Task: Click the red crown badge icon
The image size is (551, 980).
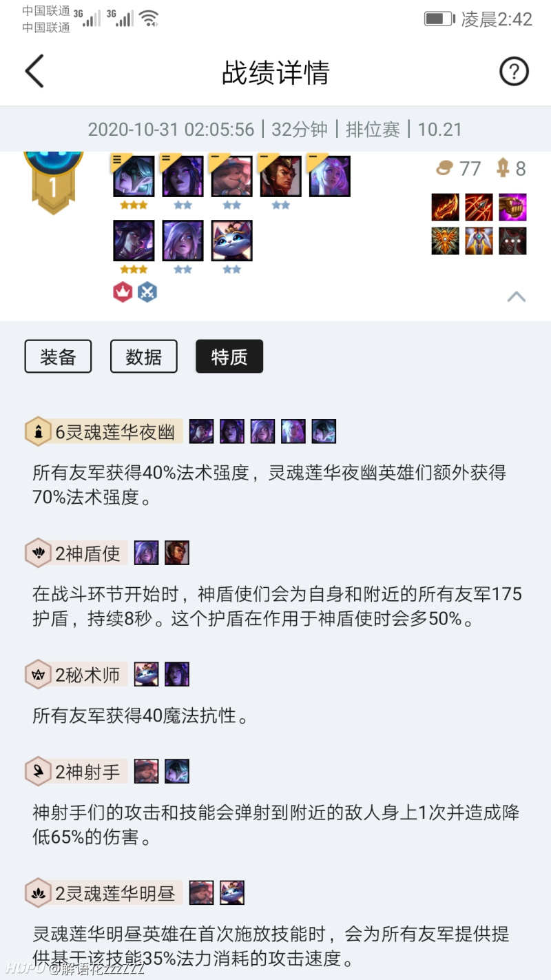Action: [x=123, y=292]
